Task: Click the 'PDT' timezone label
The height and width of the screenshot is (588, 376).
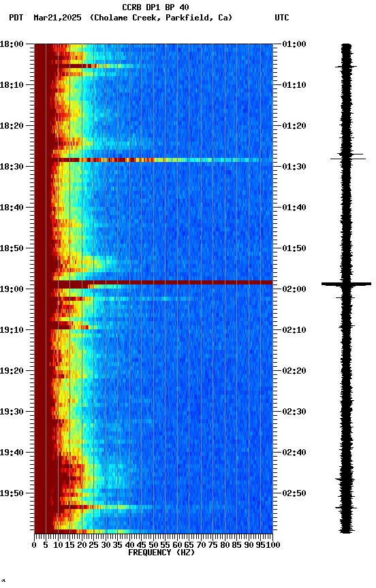Action: [16, 18]
